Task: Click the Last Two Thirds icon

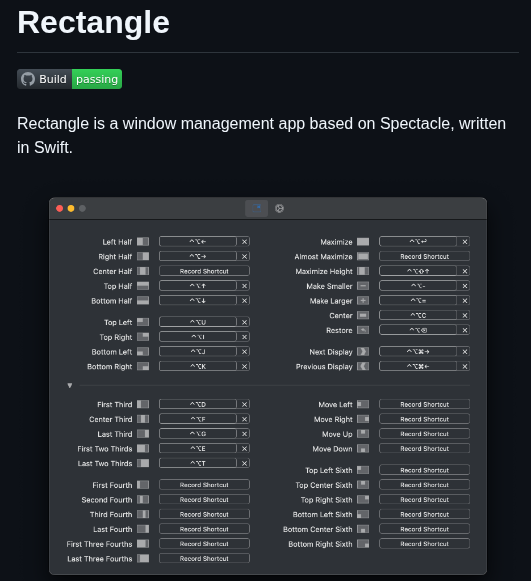Action: coord(143,463)
